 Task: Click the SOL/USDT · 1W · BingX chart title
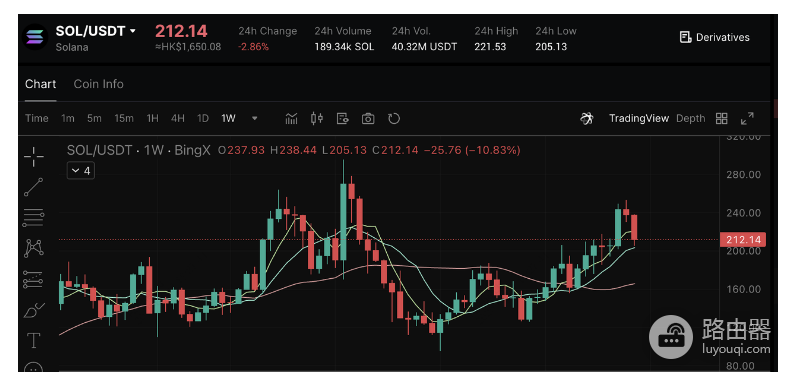coord(138,150)
